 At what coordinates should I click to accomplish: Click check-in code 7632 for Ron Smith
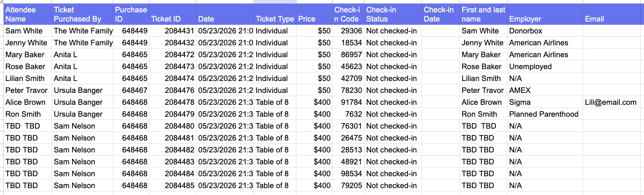348,114
